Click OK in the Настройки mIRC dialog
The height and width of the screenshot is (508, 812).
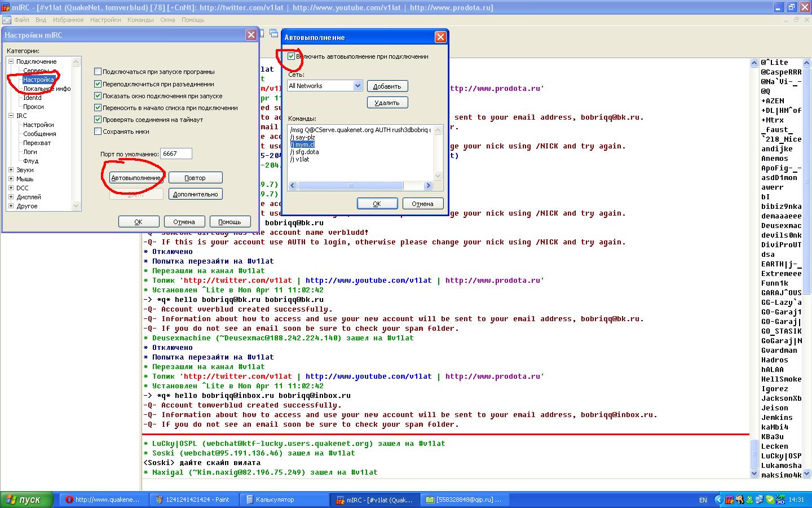pyautogui.click(x=138, y=222)
